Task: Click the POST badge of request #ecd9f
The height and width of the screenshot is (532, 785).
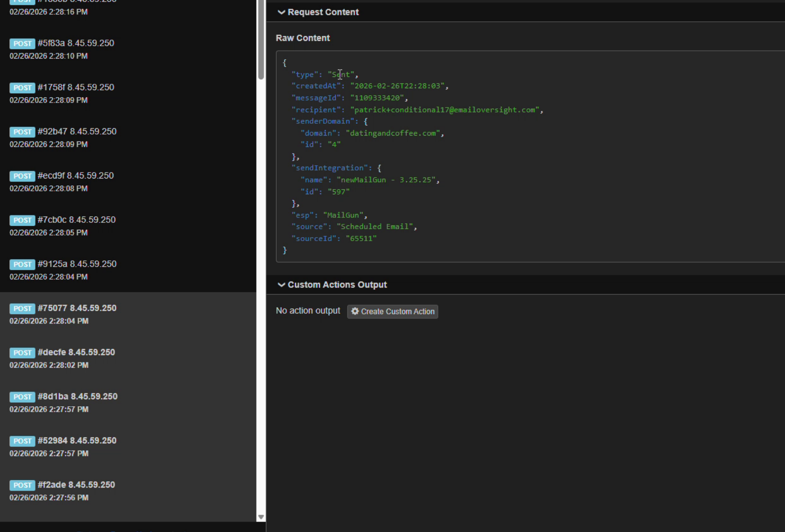Action: point(22,176)
